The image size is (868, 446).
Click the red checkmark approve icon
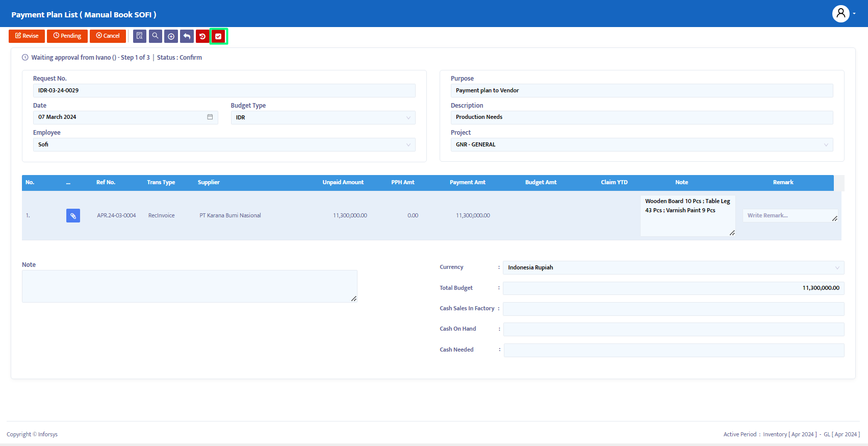(x=218, y=36)
